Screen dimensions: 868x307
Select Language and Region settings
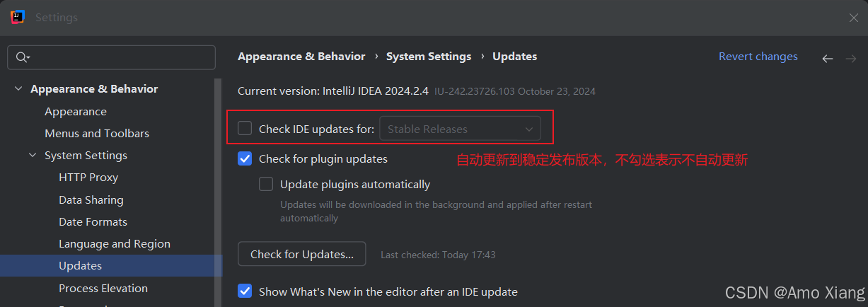click(115, 243)
